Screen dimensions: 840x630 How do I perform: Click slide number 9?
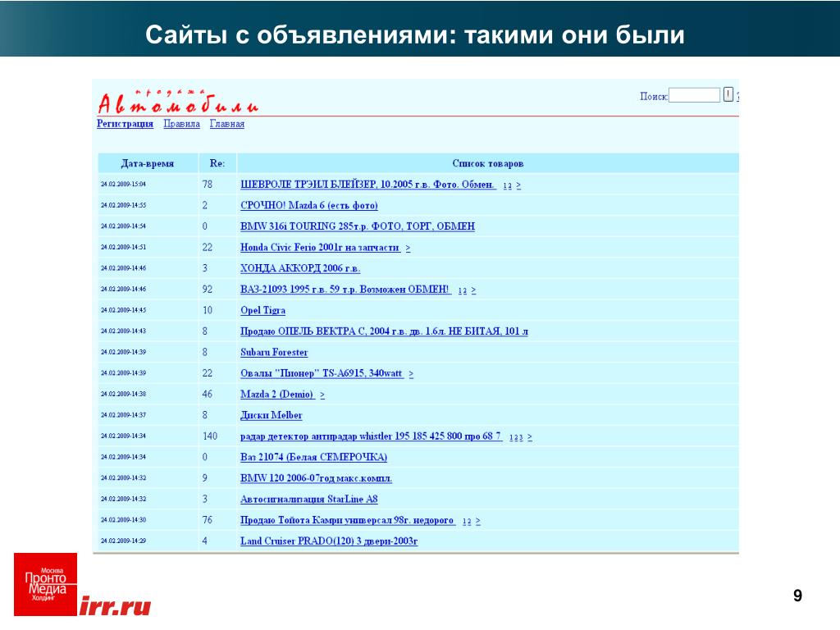(x=797, y=596)
